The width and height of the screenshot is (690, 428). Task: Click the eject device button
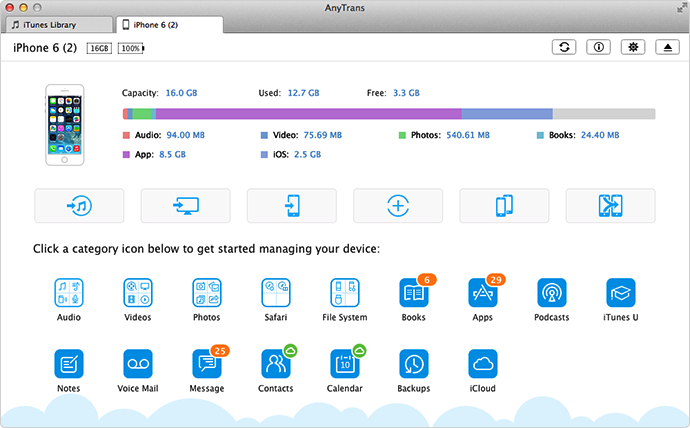tap(668, 47)
